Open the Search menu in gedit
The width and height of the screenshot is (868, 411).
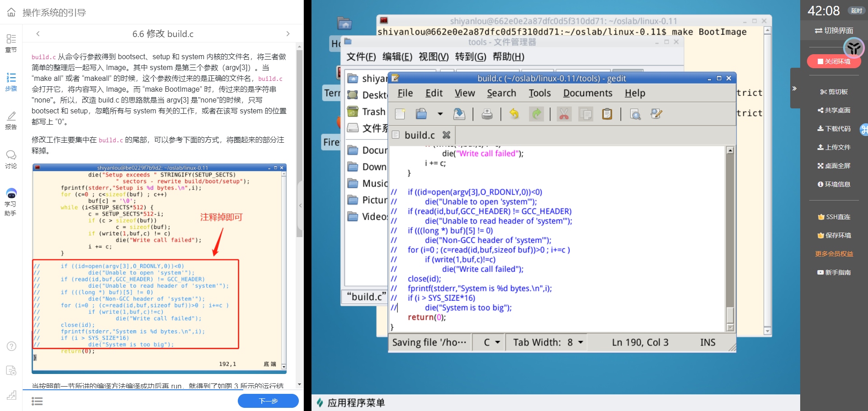click(x=501, y=93)
